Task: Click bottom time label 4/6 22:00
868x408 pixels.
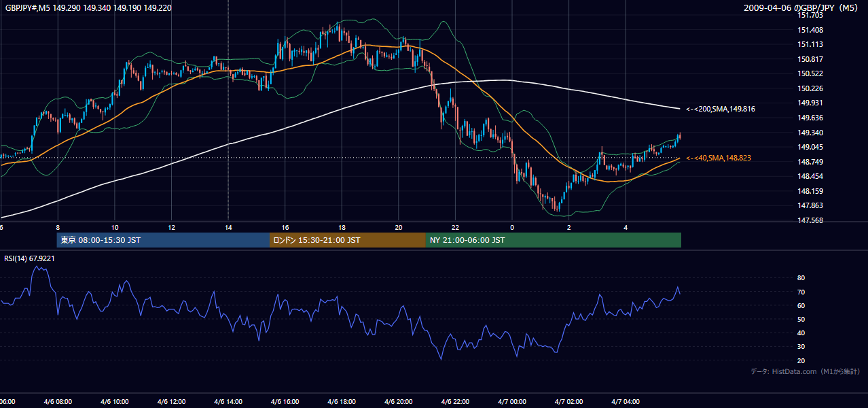Action: (455, 401)
